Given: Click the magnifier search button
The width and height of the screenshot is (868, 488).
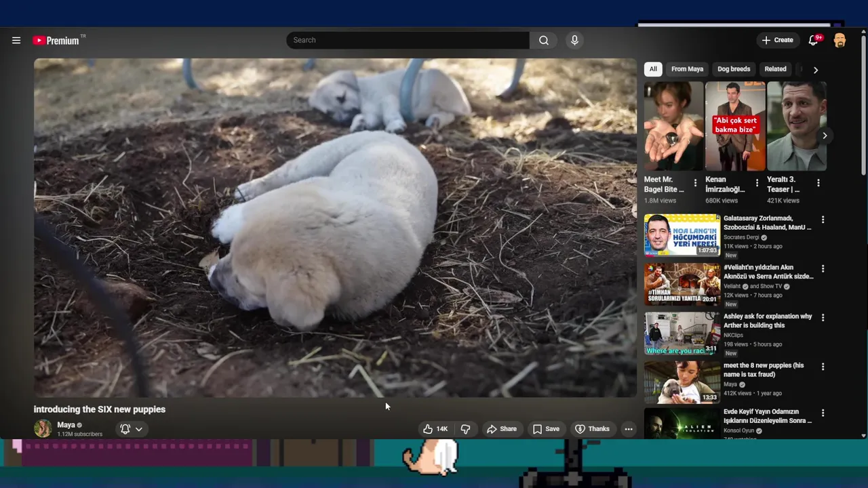Looking at the screenshot, I should click(543, 40).
